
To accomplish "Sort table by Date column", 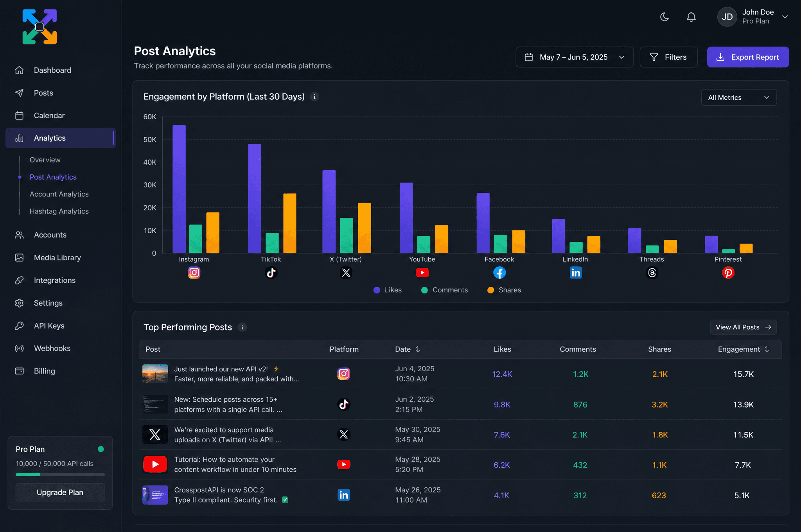I will point(408,349).
